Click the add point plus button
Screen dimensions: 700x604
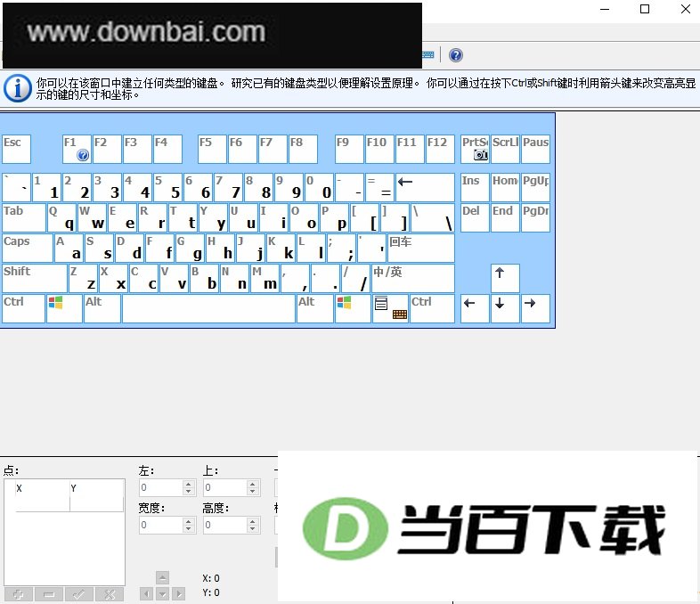[x=19, y=594]
